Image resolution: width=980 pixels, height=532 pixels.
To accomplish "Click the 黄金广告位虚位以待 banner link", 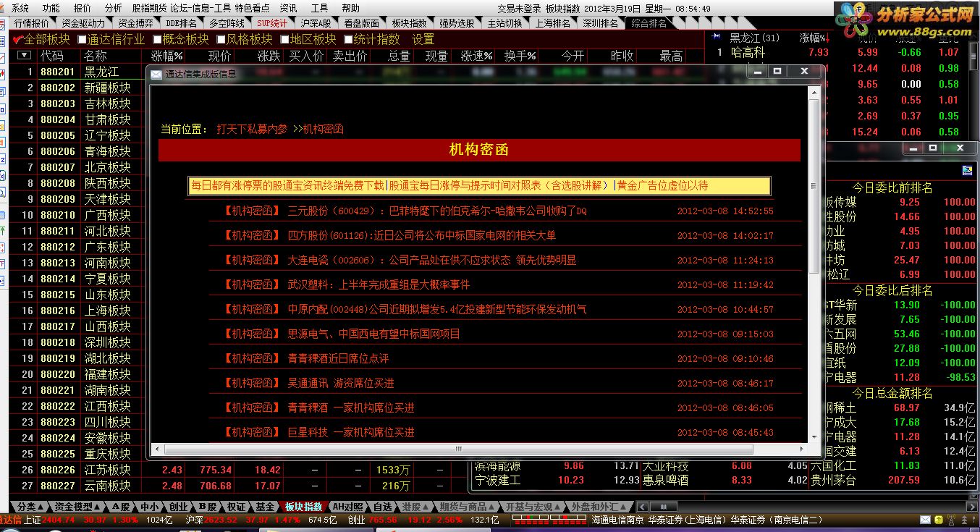I will pos(662,186).
